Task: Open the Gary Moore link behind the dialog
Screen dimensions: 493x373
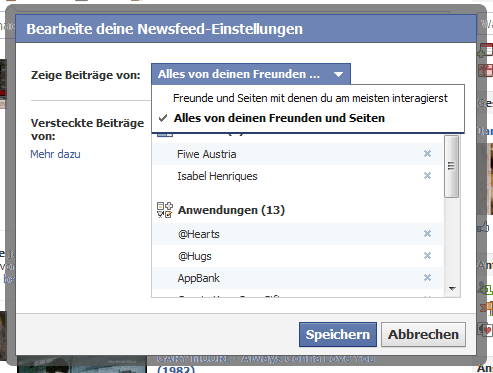Action: (x=266, y=363)
